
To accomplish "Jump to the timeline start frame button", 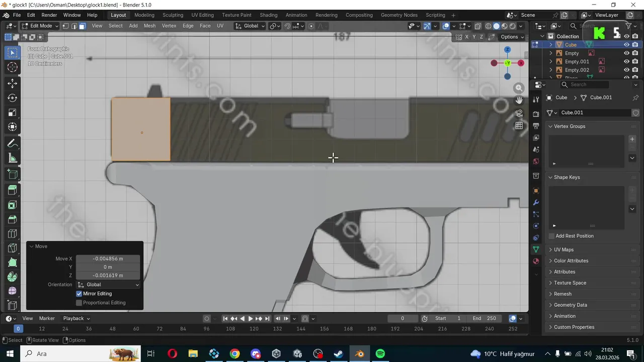I will pyautogui.click(x=225, y=318).
